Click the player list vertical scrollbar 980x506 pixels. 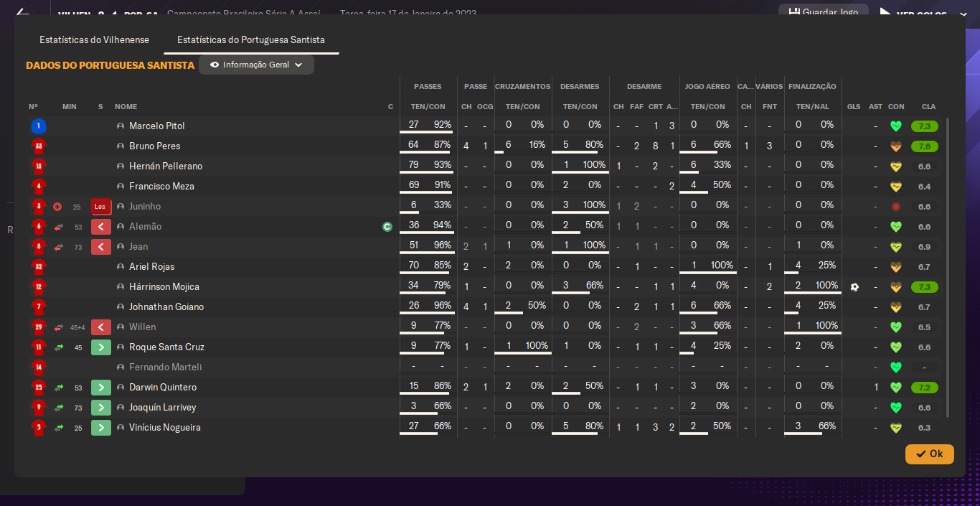pos(948,268)
